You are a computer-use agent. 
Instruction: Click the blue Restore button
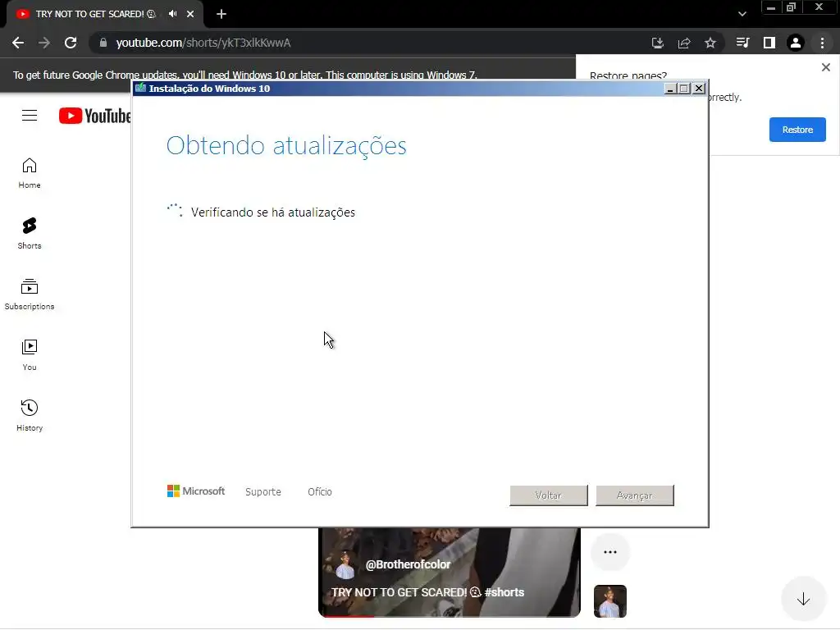pos(797,130)
